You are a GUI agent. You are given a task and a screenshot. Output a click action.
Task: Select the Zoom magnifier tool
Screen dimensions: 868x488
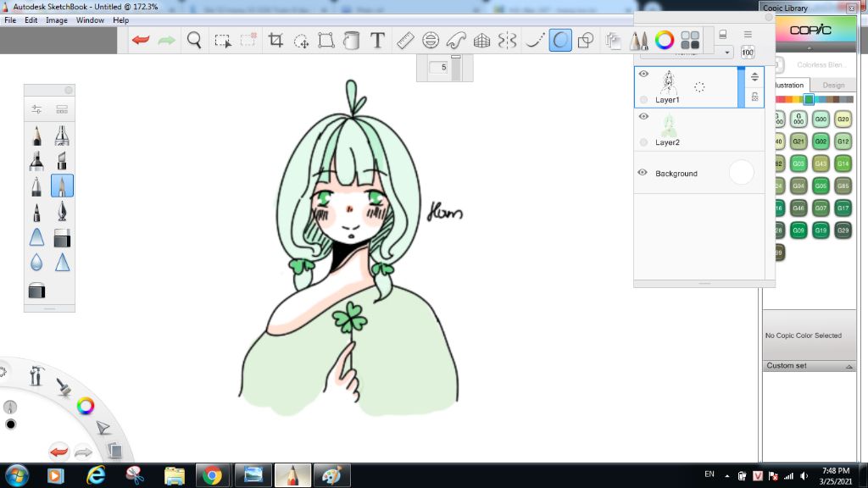tap(194, 40)
